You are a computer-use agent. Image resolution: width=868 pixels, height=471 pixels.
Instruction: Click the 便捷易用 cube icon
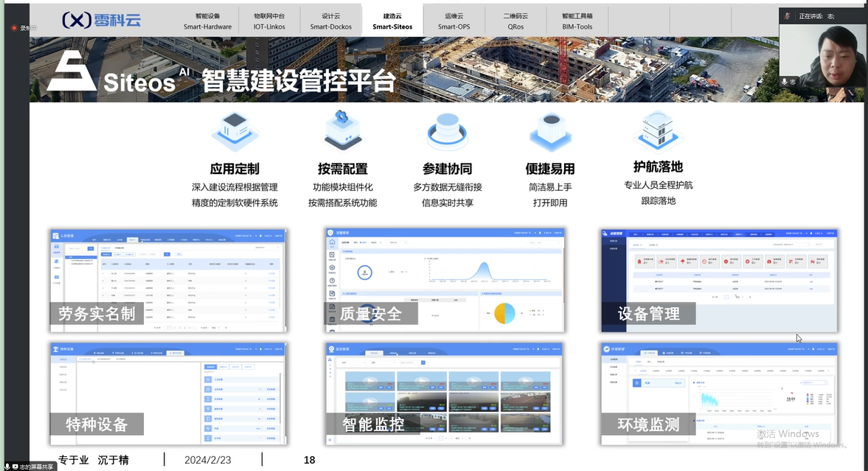[x=550, y=132]
